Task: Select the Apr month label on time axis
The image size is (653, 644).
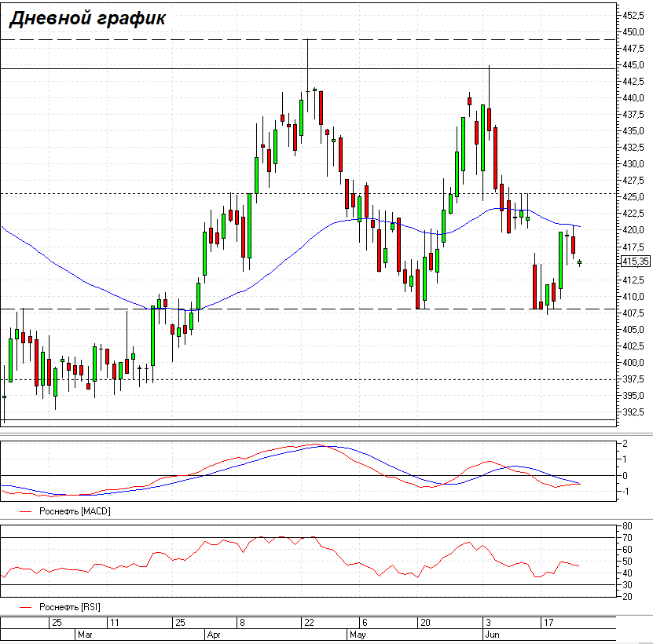Action: click(x=214, y=633)
